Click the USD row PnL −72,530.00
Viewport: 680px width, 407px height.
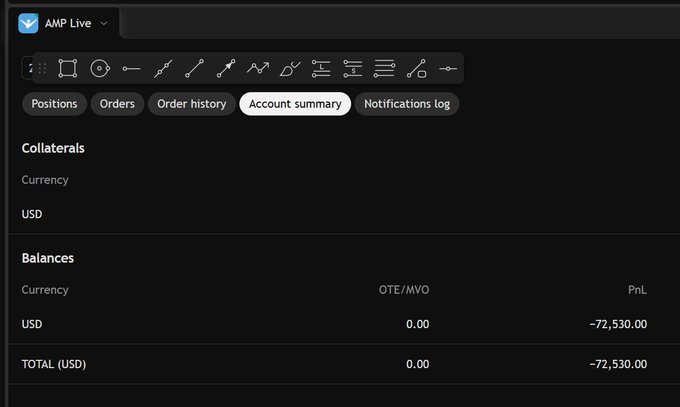[618, 324]
